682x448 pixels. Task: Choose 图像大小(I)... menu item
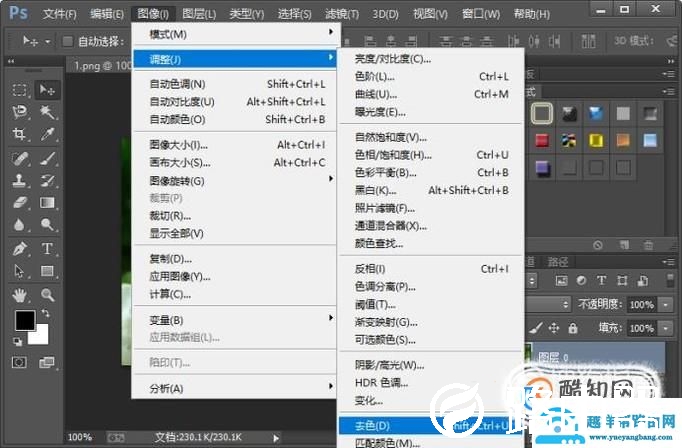pyautogui.click(x=236, y=145)
